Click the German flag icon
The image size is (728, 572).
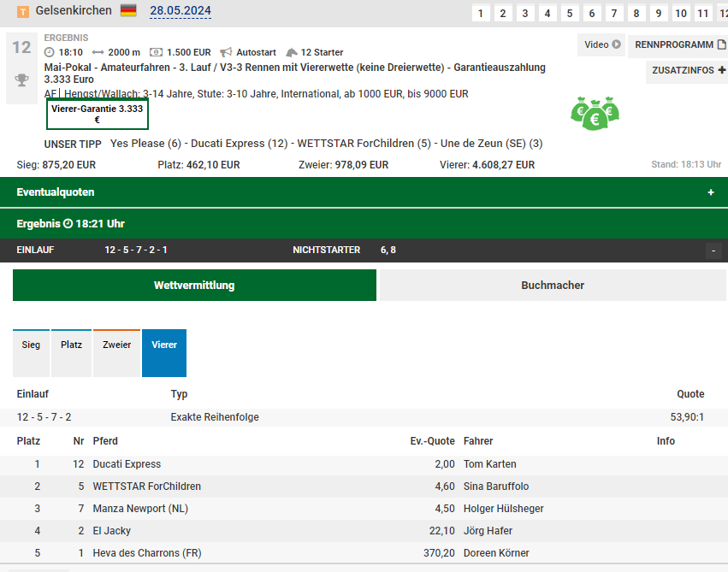128,10
